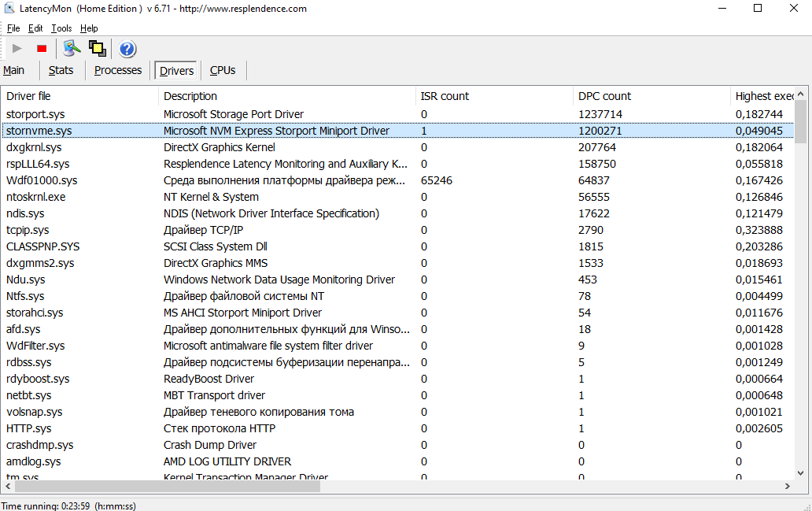The image size is (812, 511).
Task: Select the Wdf01000.sys driver row
Action: 397,180
